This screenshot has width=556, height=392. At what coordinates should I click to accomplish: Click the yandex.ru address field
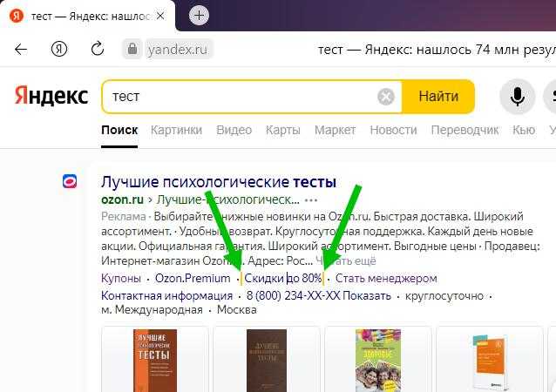(x=178, y=50)
